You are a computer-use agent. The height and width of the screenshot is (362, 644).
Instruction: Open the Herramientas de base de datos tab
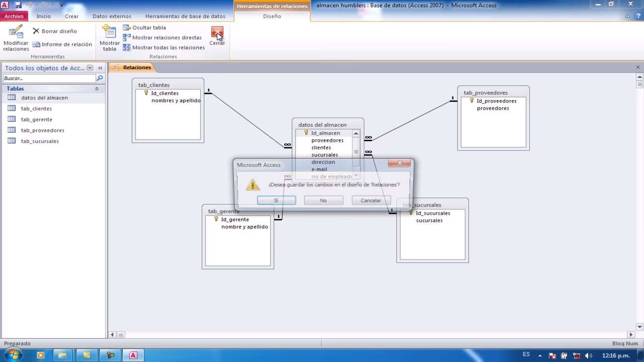(185, 17)
